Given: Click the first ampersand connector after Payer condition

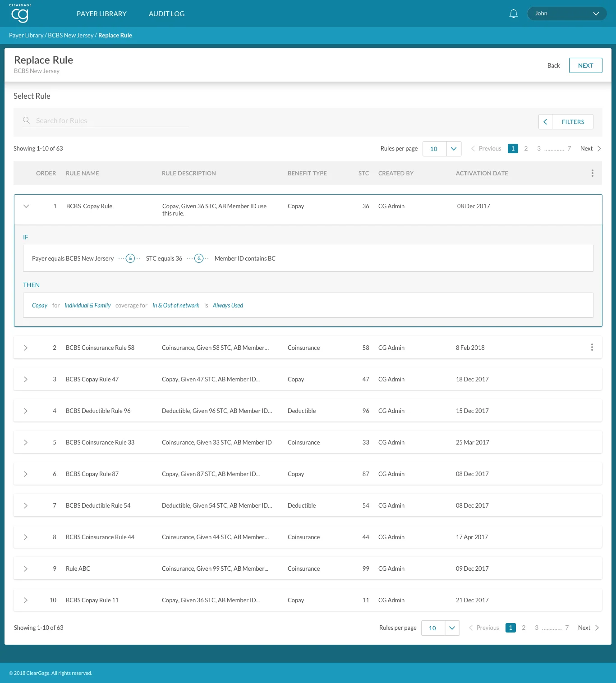Looking at the screenshot, I should click(x=130, y=258).
